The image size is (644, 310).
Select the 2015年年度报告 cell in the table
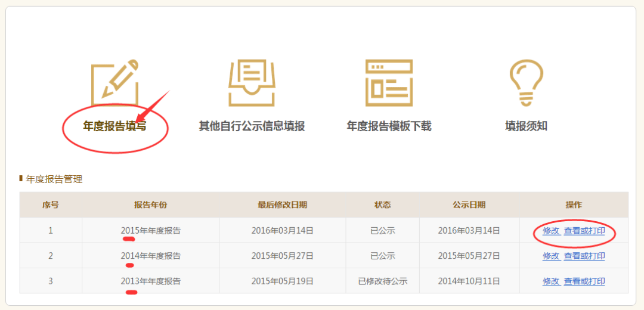click(150, 231)
